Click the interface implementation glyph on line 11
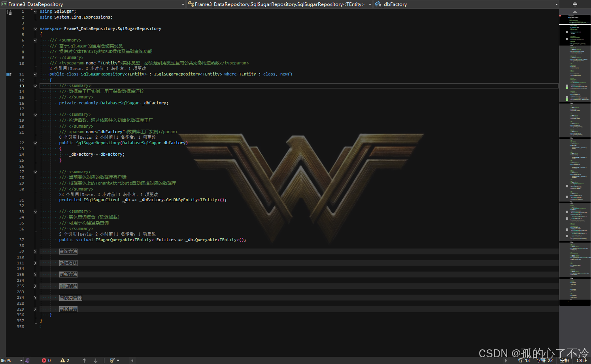Viewport: 591px width, 364px height. click(9, 74)
